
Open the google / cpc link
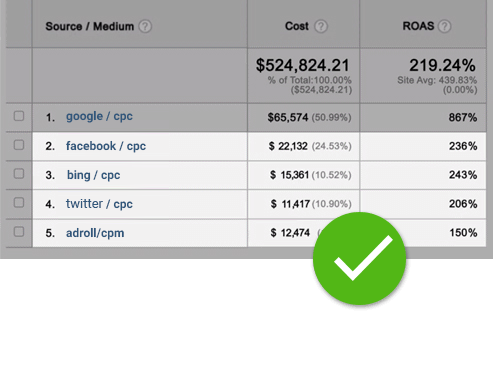tap(99, 117)
